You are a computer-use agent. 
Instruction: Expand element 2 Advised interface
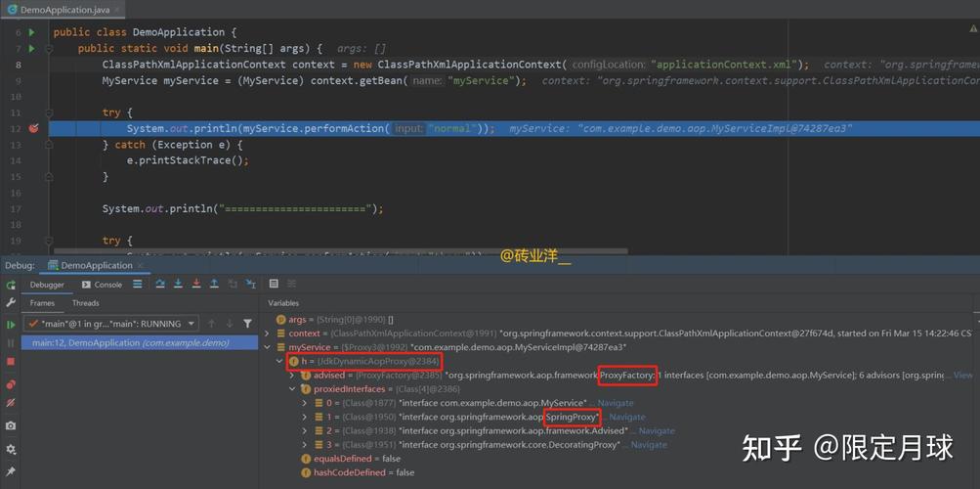tap(305, 431)
